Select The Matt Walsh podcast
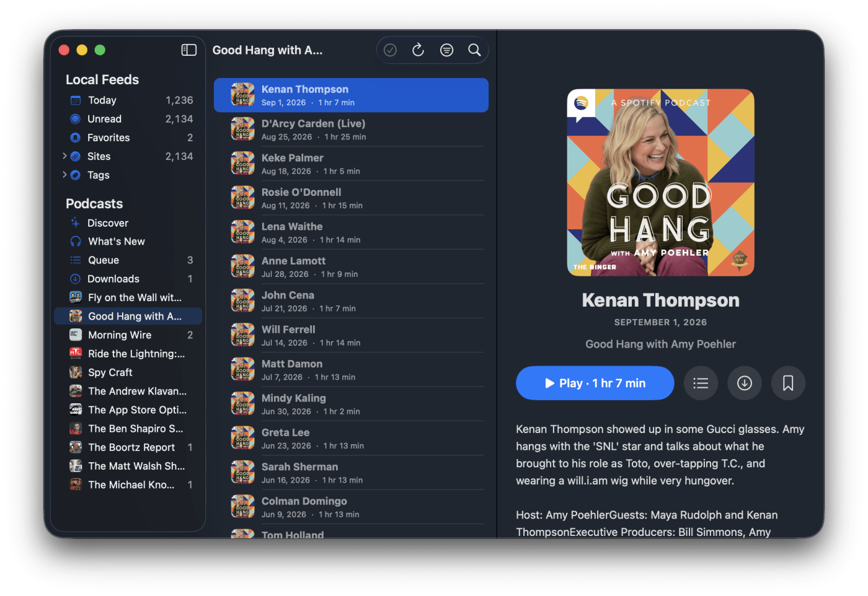This screenshot has width=868, height=596. 128,466
